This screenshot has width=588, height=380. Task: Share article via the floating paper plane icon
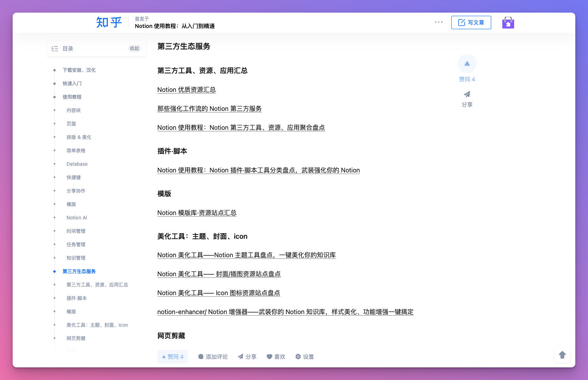pos(467,94)
